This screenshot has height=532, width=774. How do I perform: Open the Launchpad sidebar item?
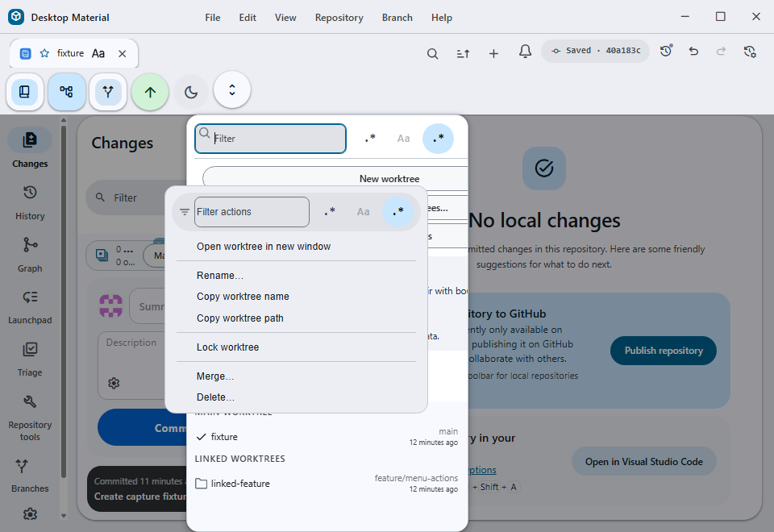30,307
